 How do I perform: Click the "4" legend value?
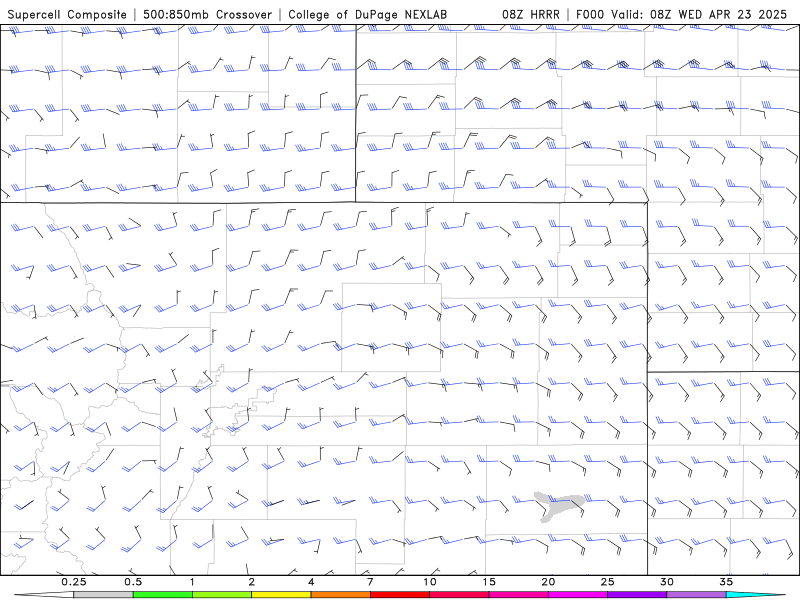click(x=311, y=582)
